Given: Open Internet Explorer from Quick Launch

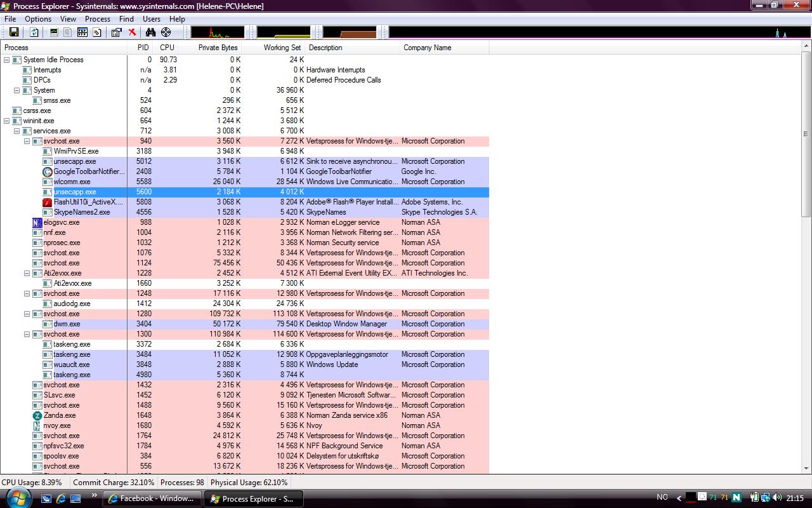Looking at the screenshot, I should [x=61, y=499].
